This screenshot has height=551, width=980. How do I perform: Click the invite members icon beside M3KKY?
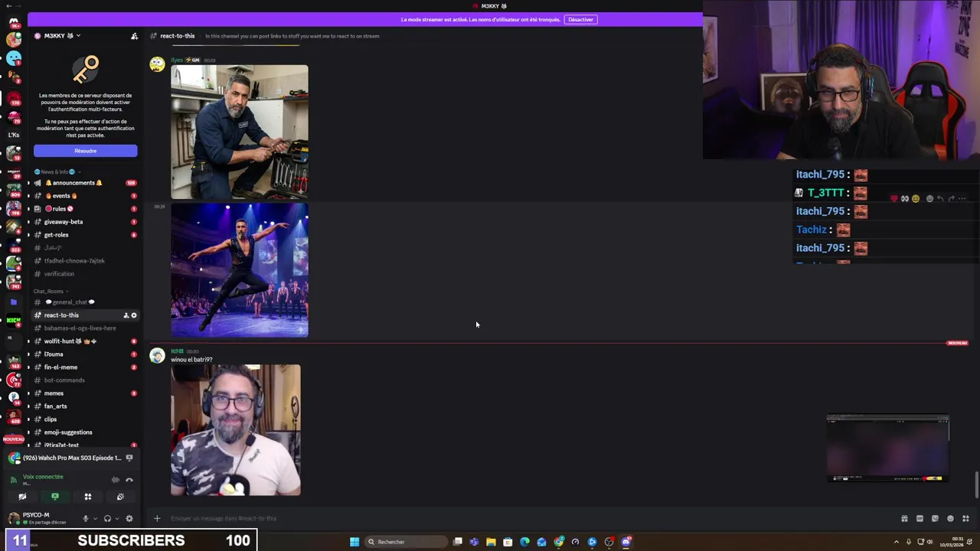pos(134,36)
